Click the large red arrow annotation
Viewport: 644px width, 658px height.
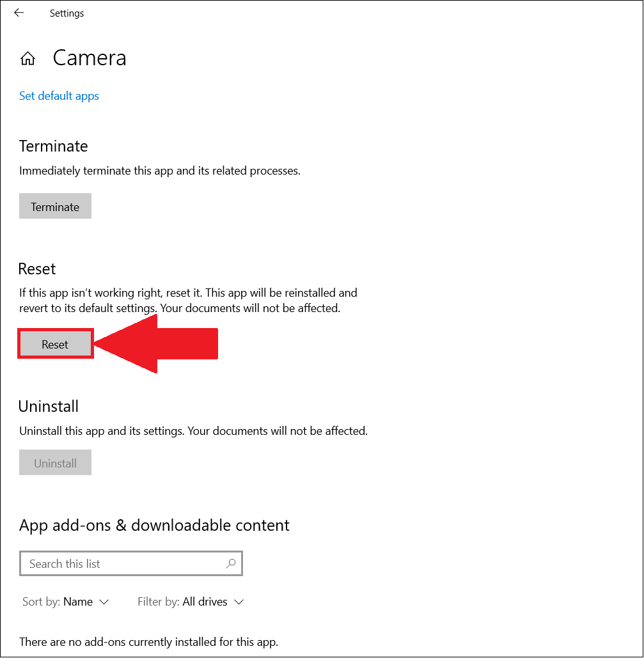click(156, 343)
